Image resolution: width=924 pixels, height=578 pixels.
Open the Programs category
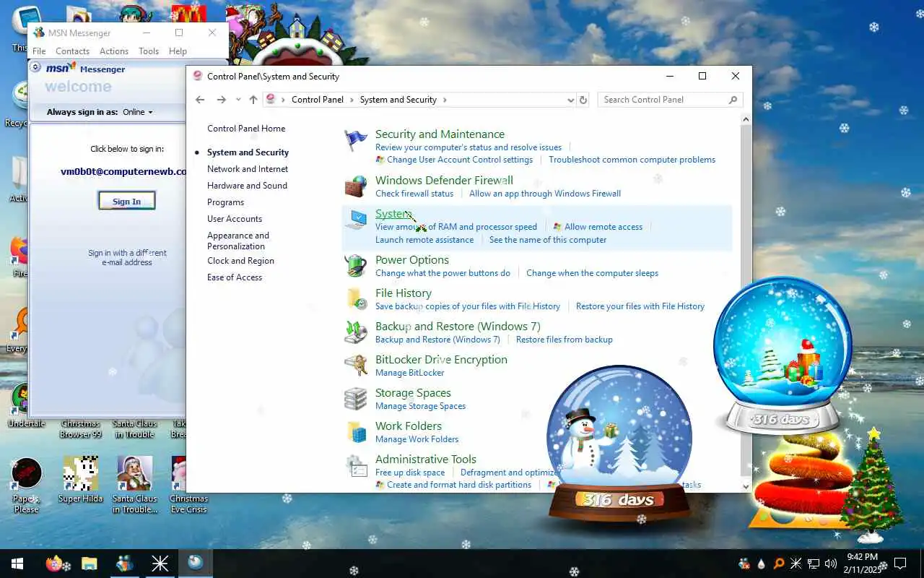click(x=225, y=202)
